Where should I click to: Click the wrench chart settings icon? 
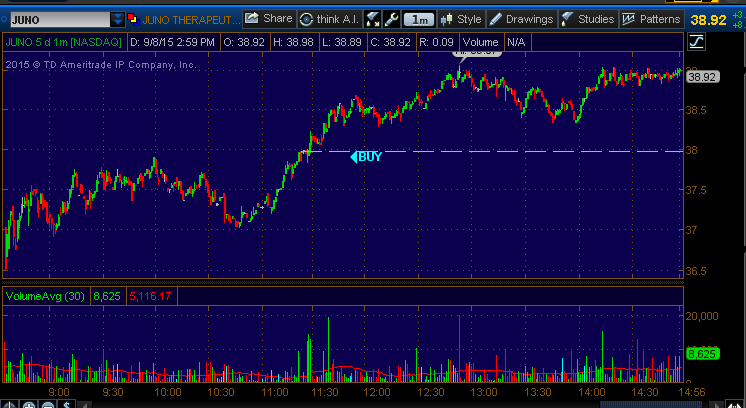391,18
